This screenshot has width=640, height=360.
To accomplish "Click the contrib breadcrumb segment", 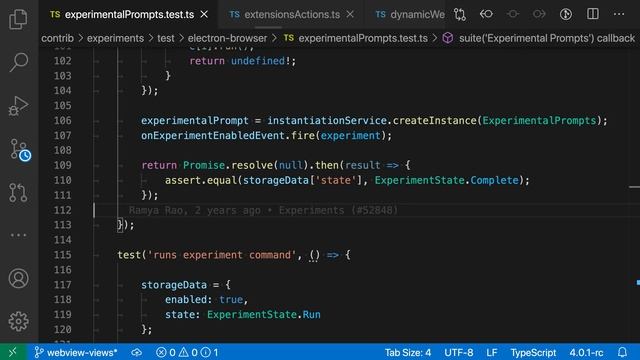I will pyautogui.click(x=58, y=38).
